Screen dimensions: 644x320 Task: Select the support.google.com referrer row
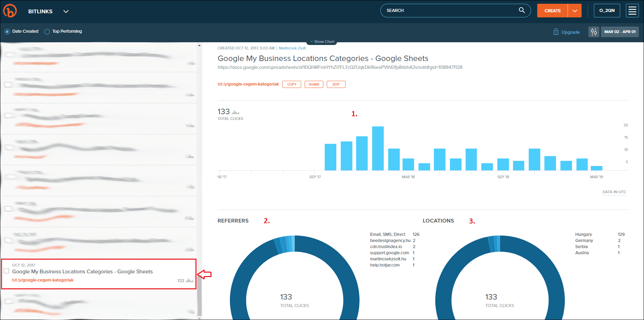pyautogui.click(x=392, y=253)
